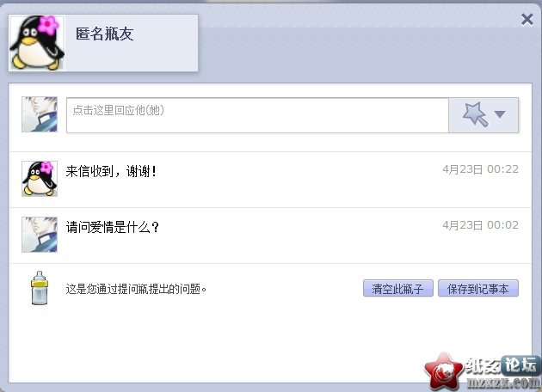Screen dimensions: 542x392
Task: Click the timestamp 4月23日 00:02
Action: pyautogui.click(x=480, y=225)
